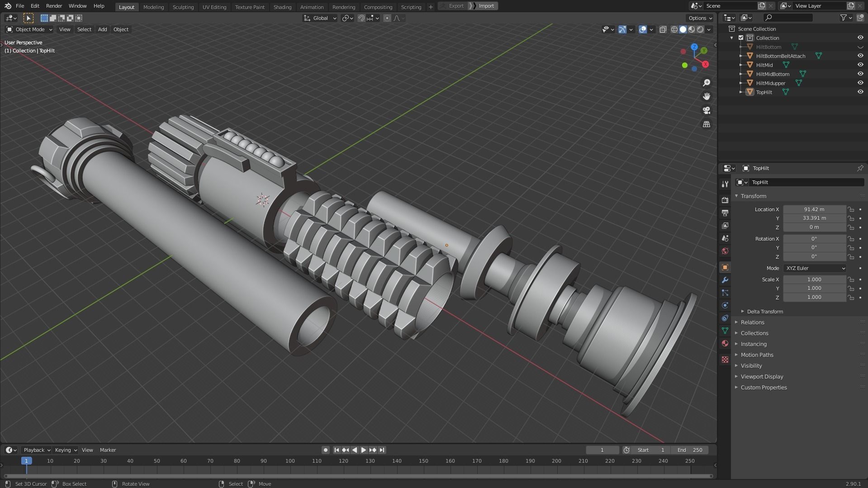
Task: Open the View Layer properties tab
Action: [725, 225]
